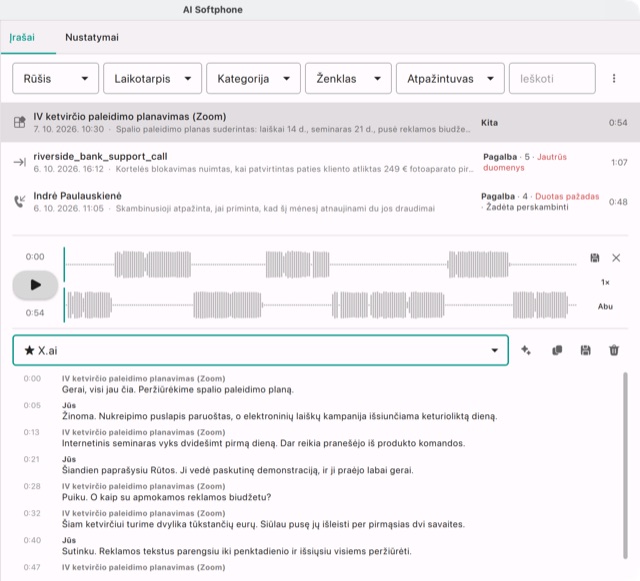Click the upper waveform track
This screenshot has height=581, width=640.
(x=320, y=265)
